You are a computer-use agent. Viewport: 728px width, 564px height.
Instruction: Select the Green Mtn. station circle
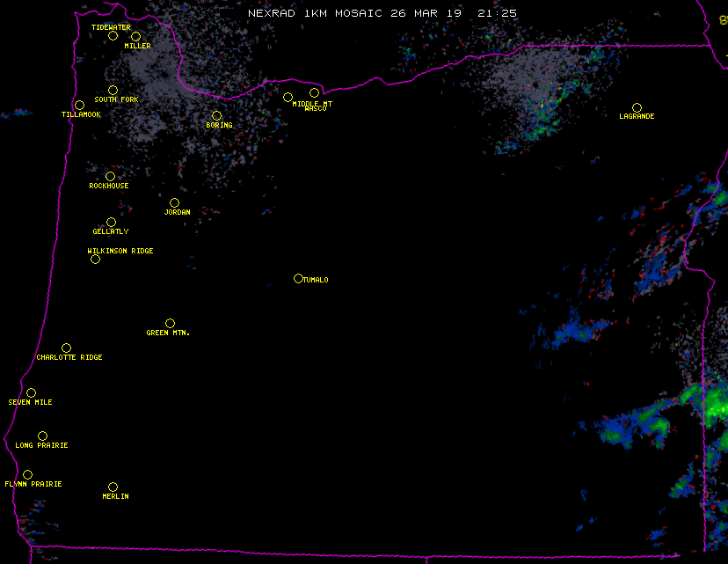click(x=170, y=324)
